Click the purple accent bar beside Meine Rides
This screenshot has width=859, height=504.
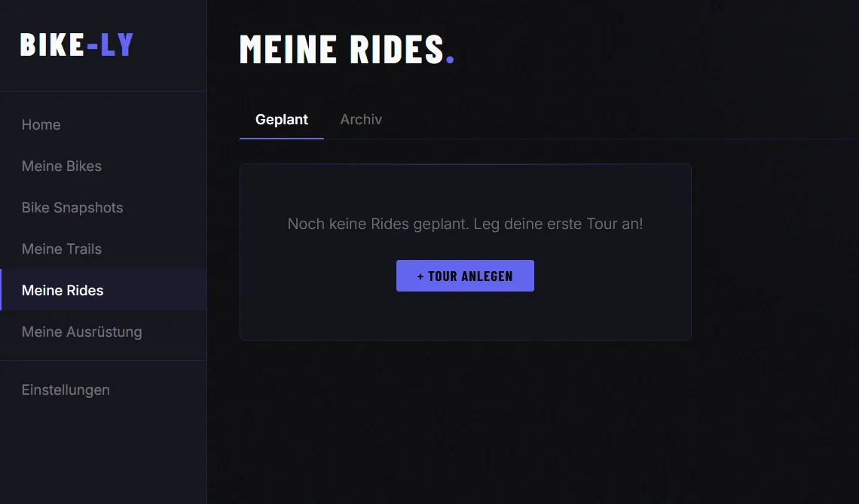coord(2,290)
